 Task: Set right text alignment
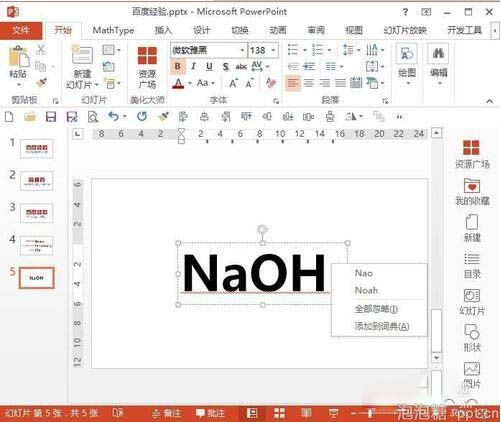(325, 83)
